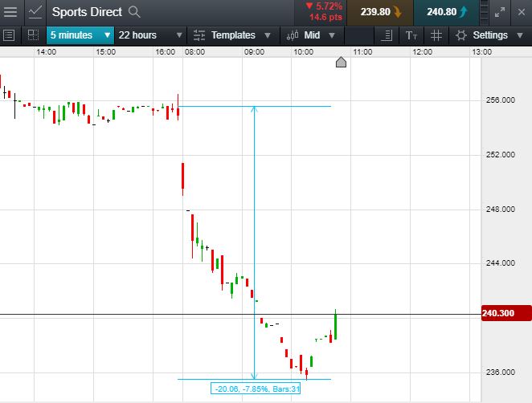Click the 236.000 price axis label
This screenshot has height=403, width=532.
501,372
